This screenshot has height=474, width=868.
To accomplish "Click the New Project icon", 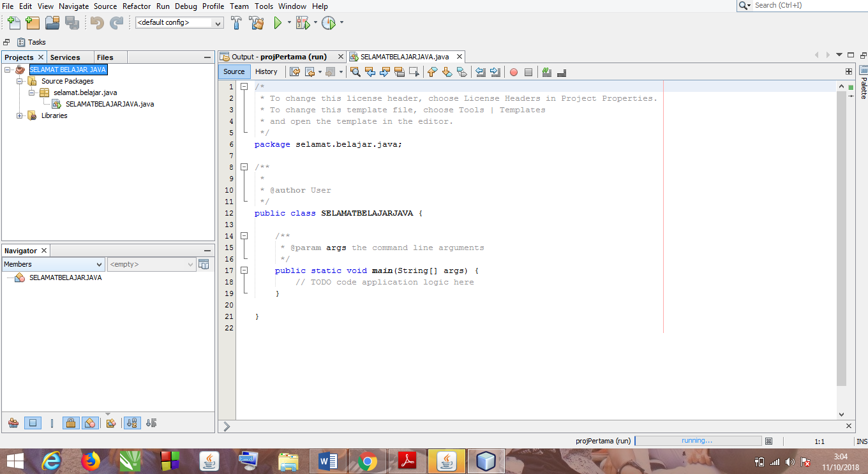I will point(32,23).
